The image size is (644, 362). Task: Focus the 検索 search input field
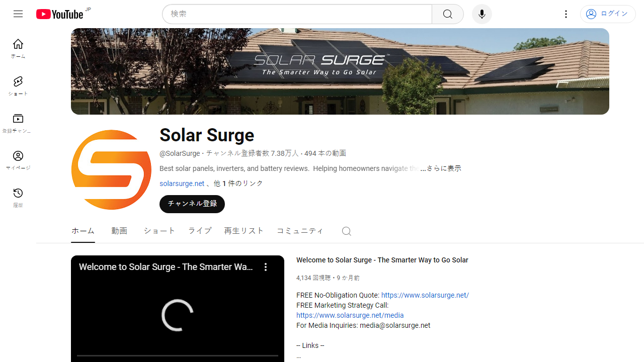297,14
